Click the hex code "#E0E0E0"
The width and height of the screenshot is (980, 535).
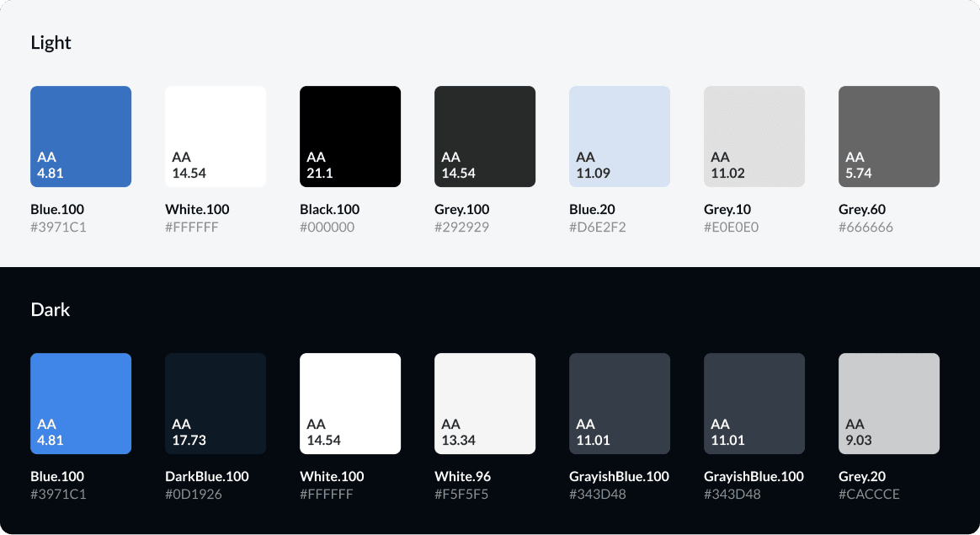point(732,227)
